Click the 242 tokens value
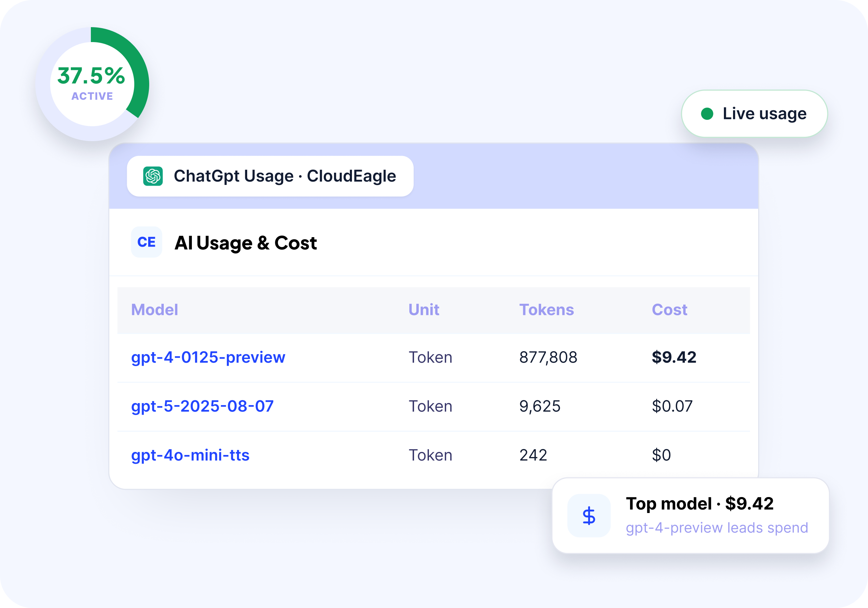The width and height of the screenshot is (868, 608). (x=533, y=455)
